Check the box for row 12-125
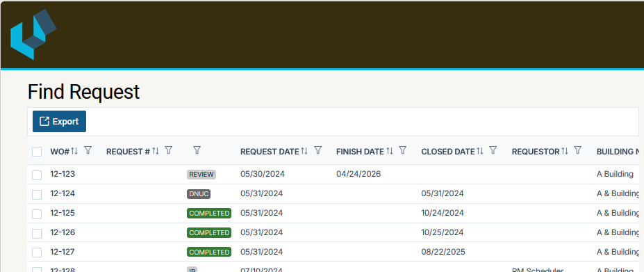The image size is (644, 272). click(37, 214)
